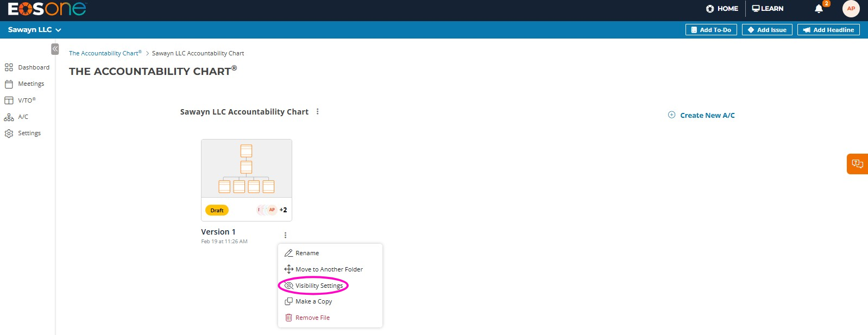This screenshot has height=335, width=868.
Task: Open the Version 1 chart thumbnail
Action: pos(247,168)
